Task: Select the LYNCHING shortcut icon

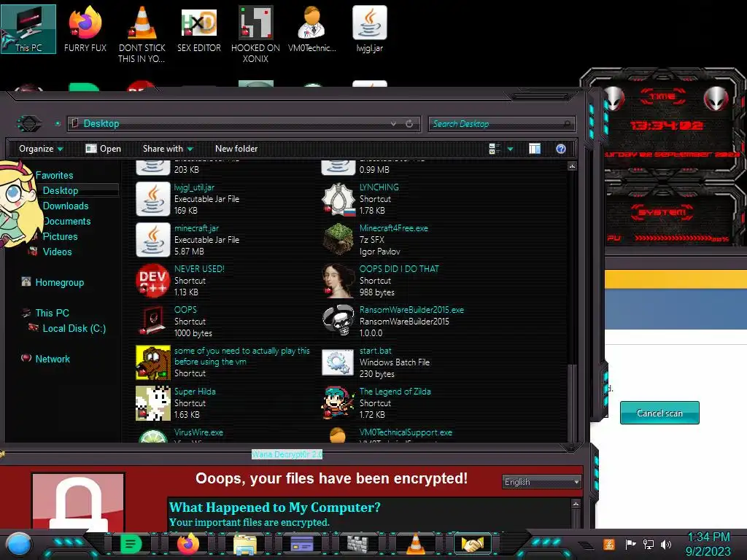Action: (338, 199)
